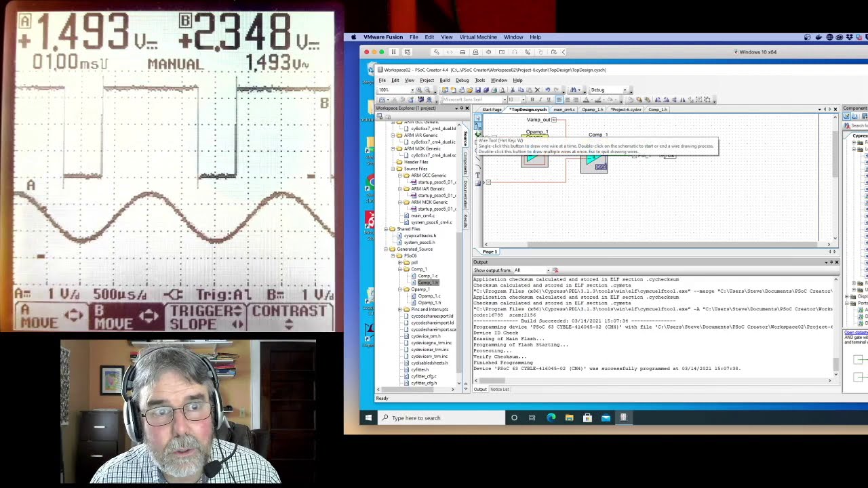Switch to the Project-6.cydwr tab
This screenshot has width=868, height=488.
click(x=625, y=109)
